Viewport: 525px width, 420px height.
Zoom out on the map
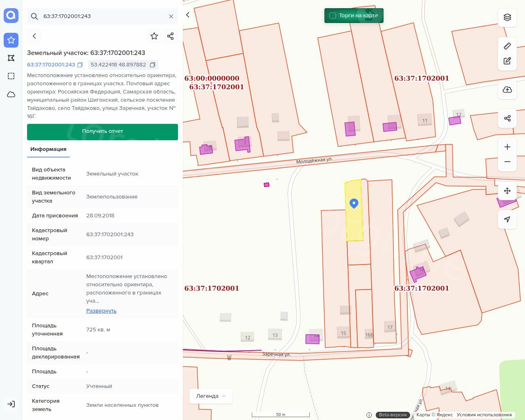[507, 162]
